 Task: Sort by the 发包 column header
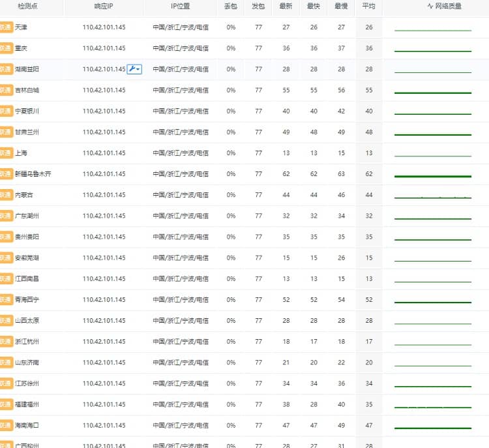click(x=258, y=6)
